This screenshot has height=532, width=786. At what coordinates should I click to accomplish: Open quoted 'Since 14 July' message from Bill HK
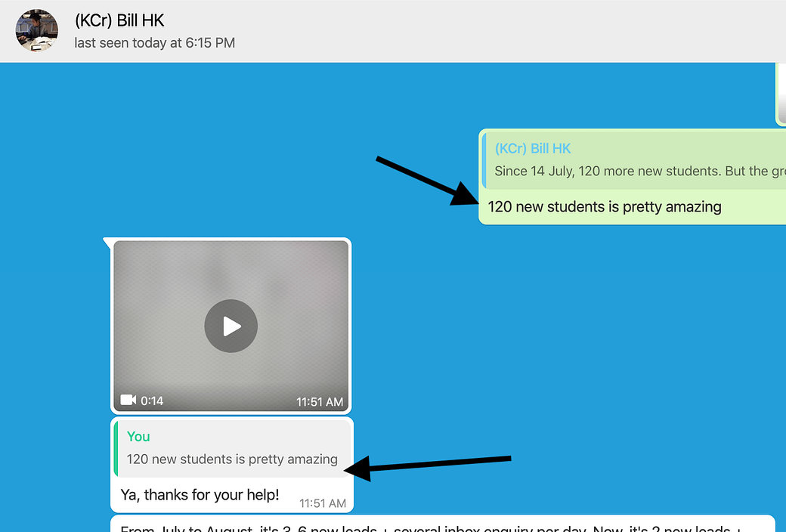point(633,160)
